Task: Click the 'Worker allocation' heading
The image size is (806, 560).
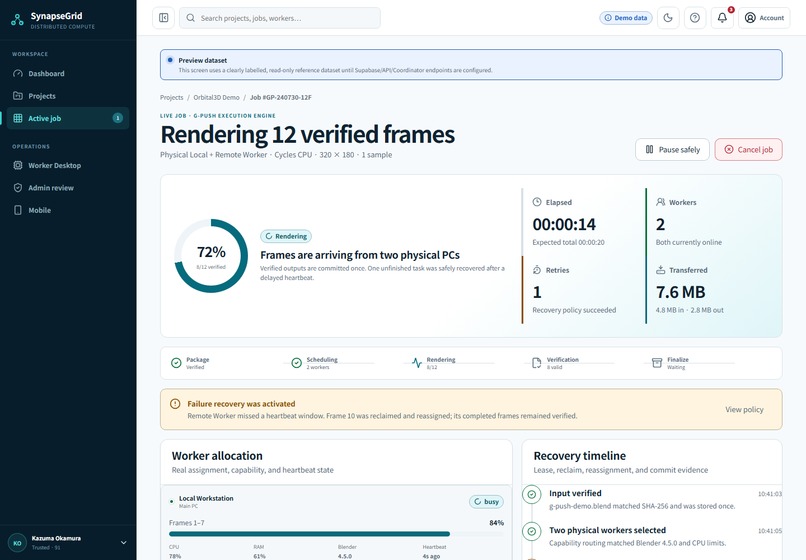Action: click(x=217, y=456)
